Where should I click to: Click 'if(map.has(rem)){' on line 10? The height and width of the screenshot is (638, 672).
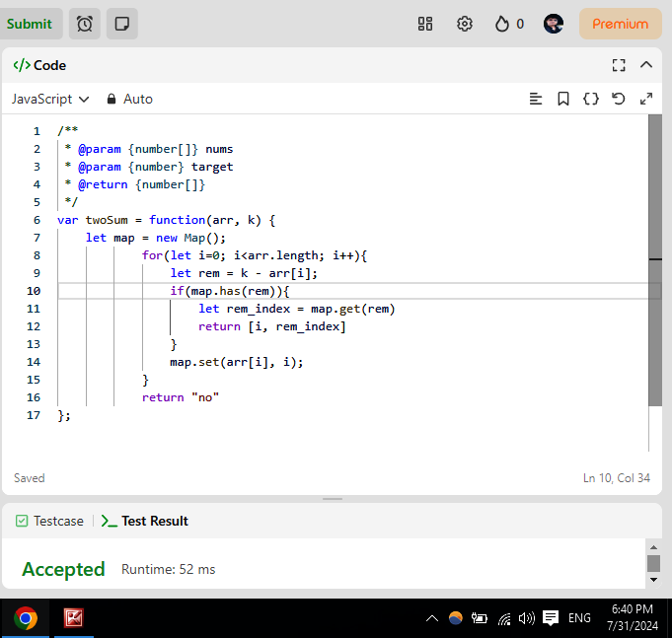coord(230,291)
